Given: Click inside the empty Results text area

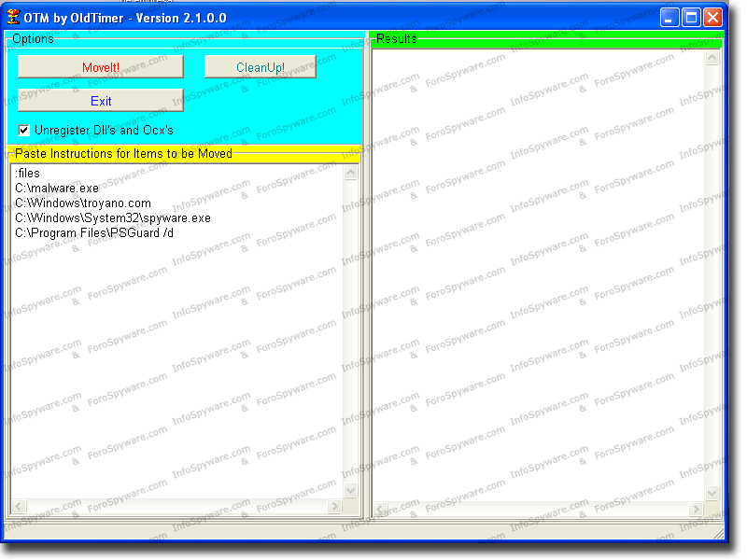Looking at the screenshot, I should (x=539, y=276).
